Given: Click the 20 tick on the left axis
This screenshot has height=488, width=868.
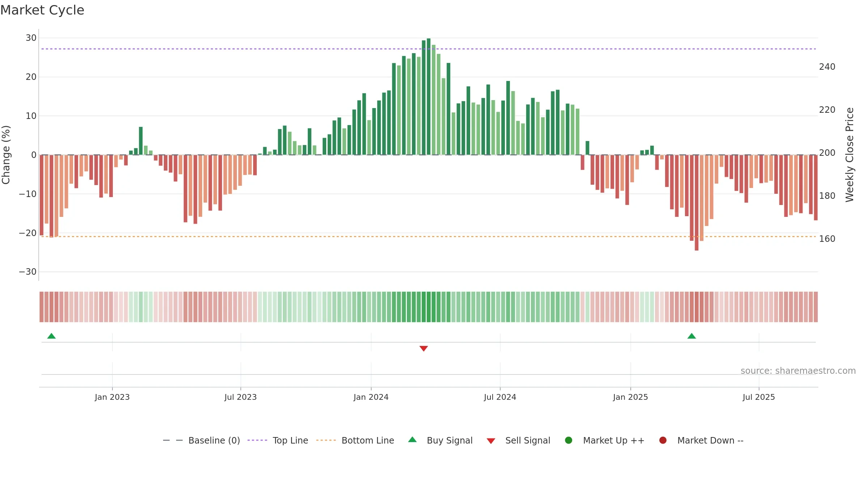Looking at the screenshot, I should [31, 77].
